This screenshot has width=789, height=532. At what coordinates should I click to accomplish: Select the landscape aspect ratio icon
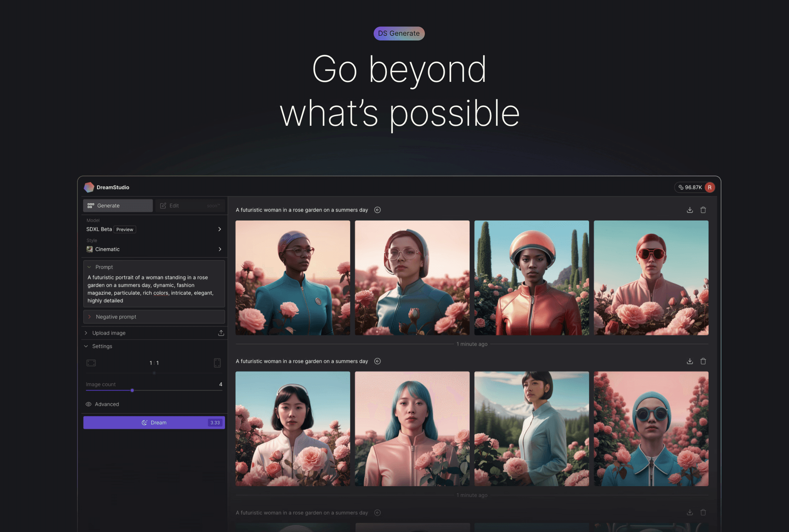(91, 363)
